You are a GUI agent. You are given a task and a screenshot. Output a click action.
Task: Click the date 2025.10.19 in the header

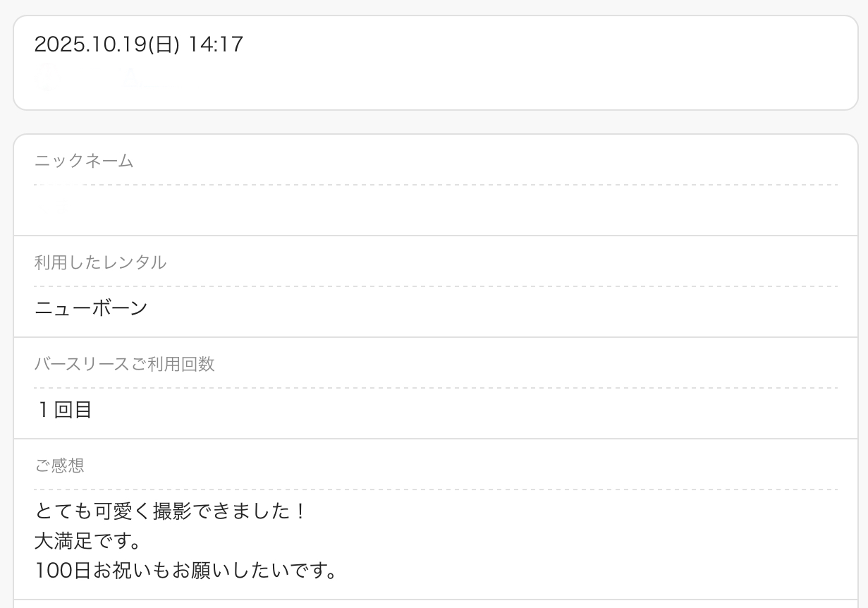tap(87, 45)
